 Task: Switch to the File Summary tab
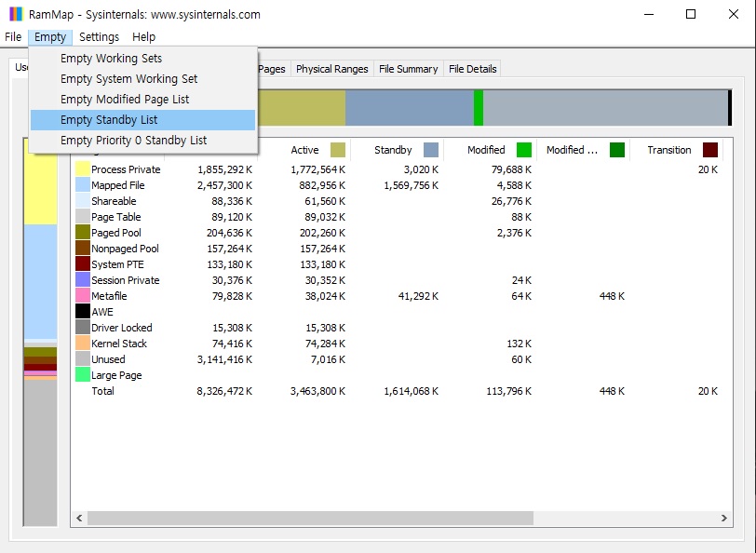tap(409, 69)
